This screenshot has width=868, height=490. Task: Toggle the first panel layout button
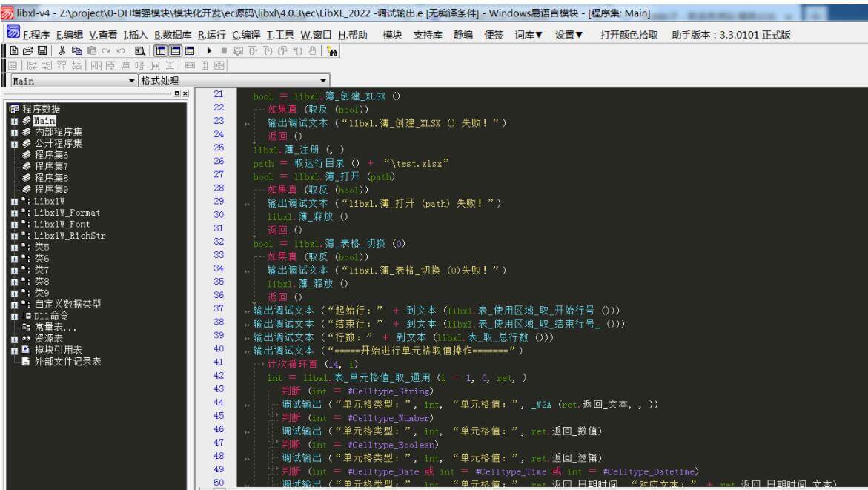tap(161, 50)
